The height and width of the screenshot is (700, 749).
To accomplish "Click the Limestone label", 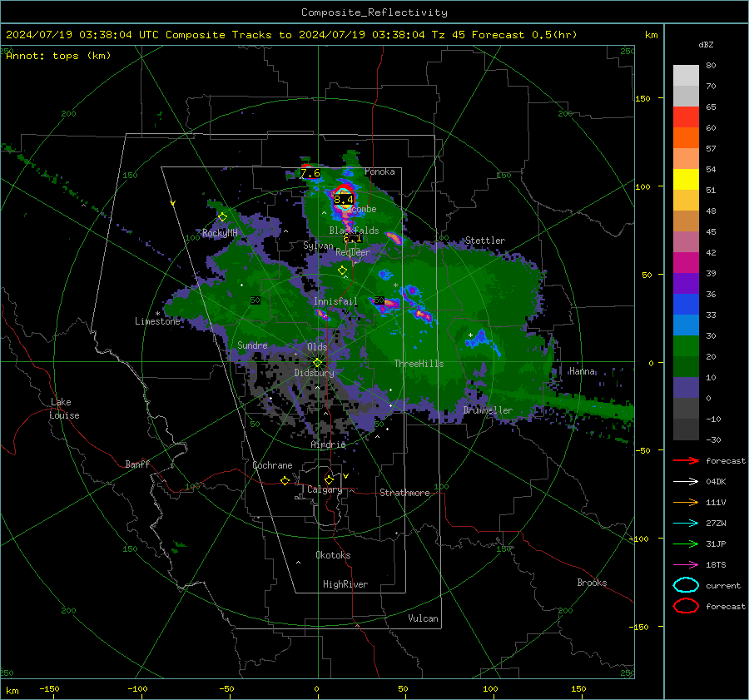I will click(x=157, y=321).
